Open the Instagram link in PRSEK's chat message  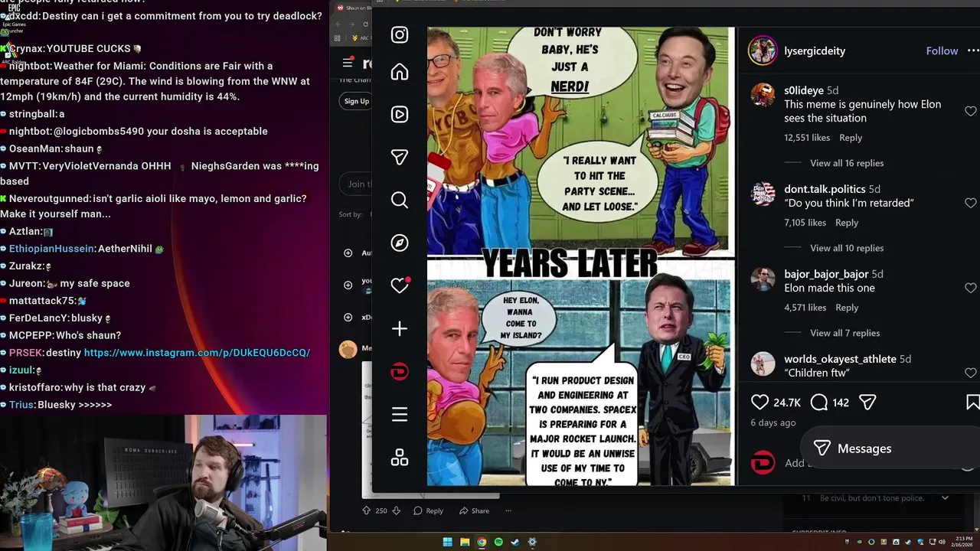197,353
